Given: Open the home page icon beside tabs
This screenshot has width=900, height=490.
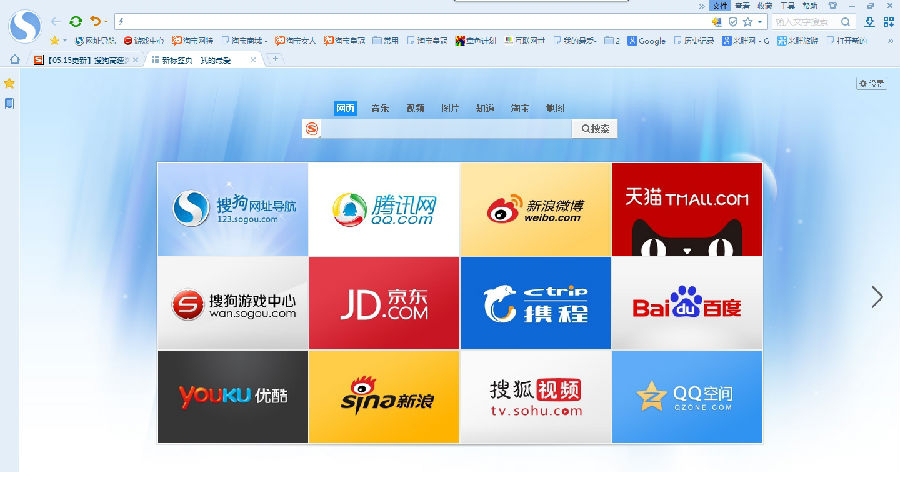Looking at the screenshot, I should (14, 60).
